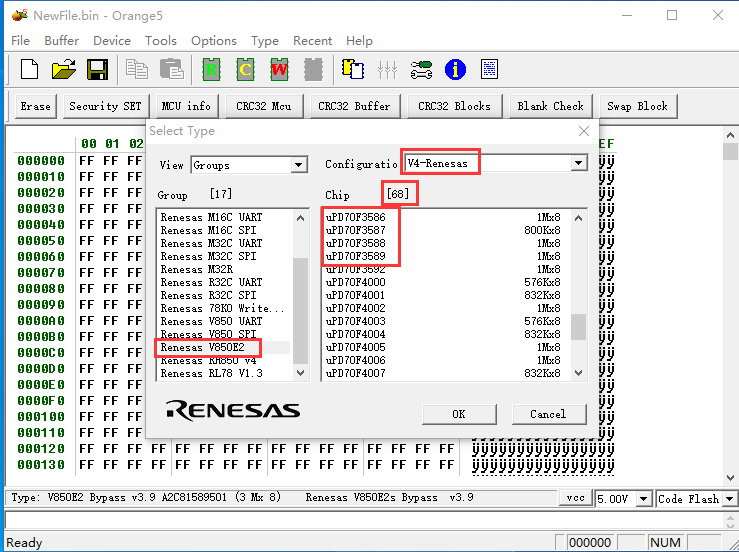This screenshot has width=739, height=552.
Task: Open the sliders settings icon
Action: pos(387,70)
